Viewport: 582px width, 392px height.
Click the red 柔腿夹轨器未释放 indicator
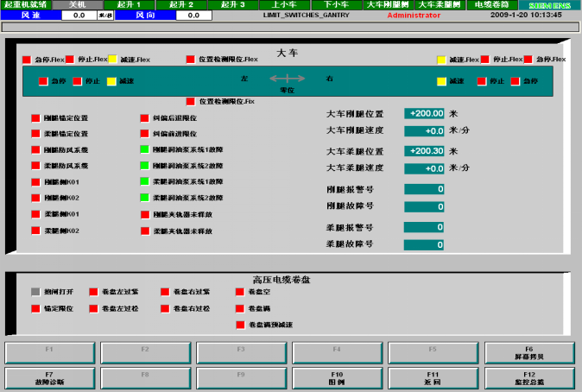point(144,231)
